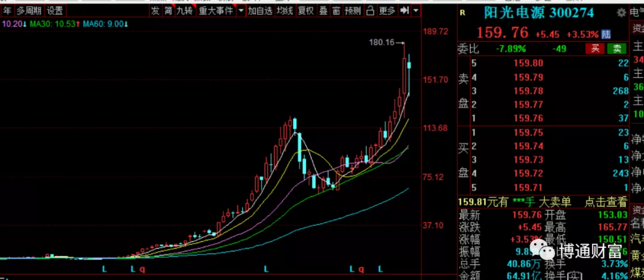The height and width of the screenshot is (280, 644).
Task: Click the 180.16 high price marker
Action: tap(381, 42)
